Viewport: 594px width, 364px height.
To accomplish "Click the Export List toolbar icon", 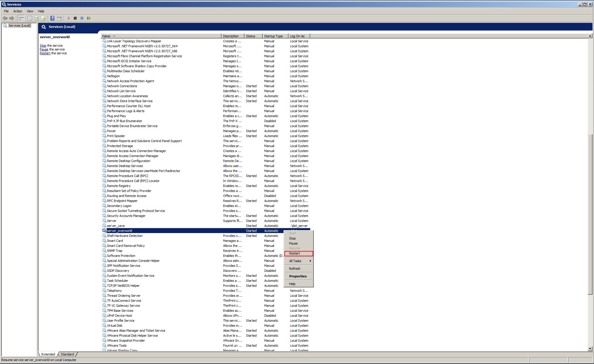I will coord(43,18).
